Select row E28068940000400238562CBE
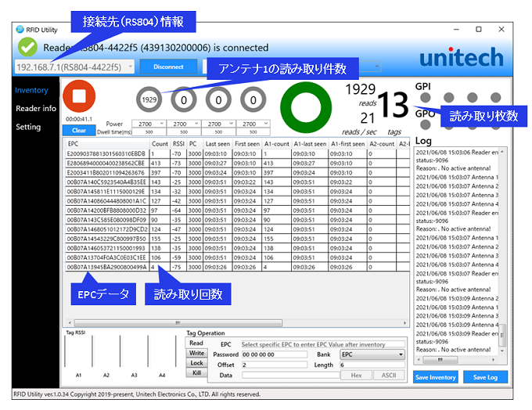The width and height of the screenshot is (532, 410). point(238,164)
